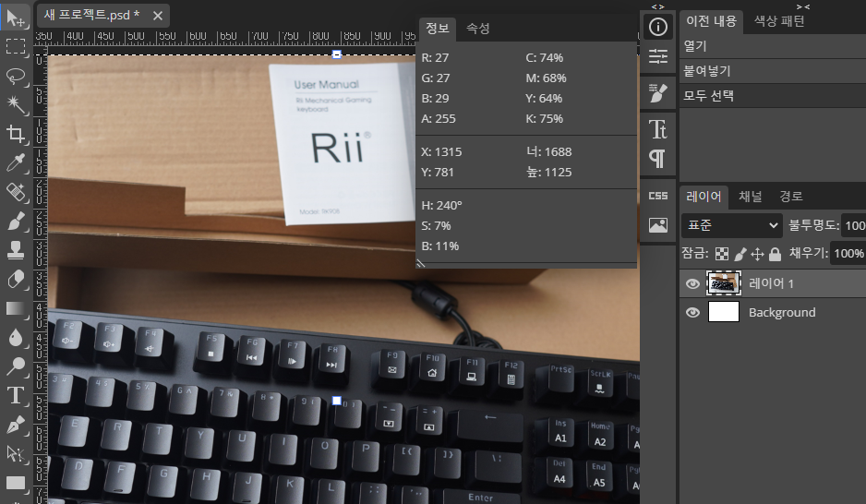866x504 pixels.
Task: Switch to the 이전 내용 tab
Action: [711, 21]
